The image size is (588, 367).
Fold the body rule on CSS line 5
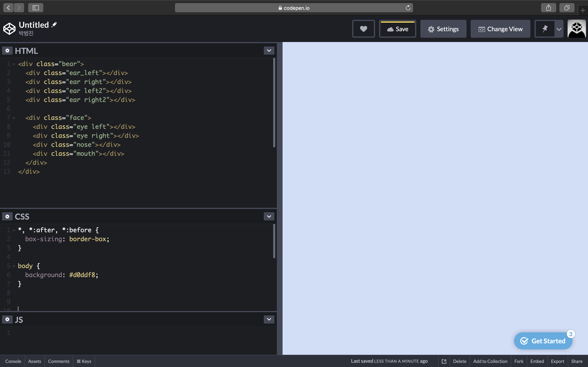tap(14, 266)
